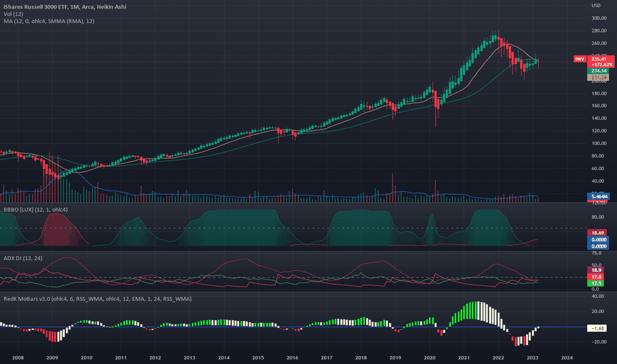Image resolution: width=617 pixels, height=364 pixels.
Task: Click the 2022 time axis label
Action: tap(498, 357)
